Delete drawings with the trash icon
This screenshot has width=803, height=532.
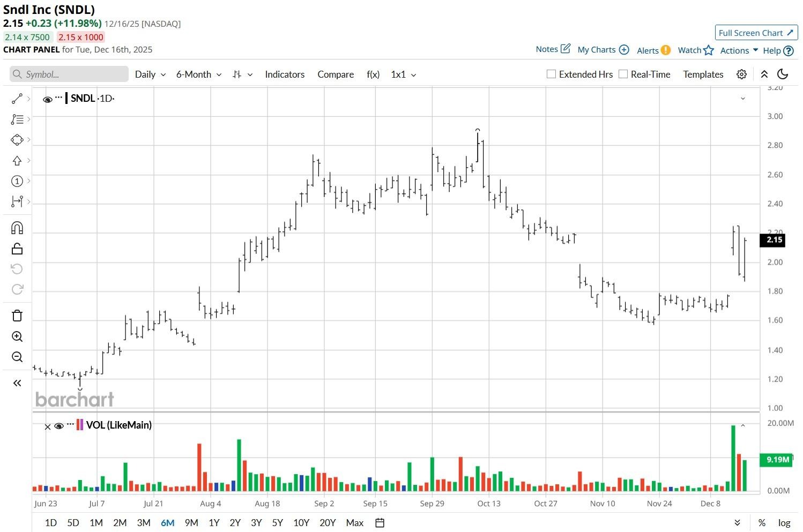pyautogui.click(x=17, y=316)
